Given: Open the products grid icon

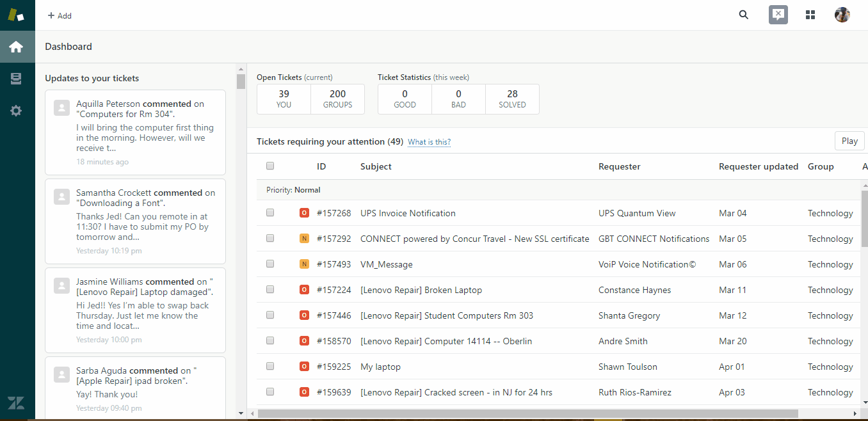Looking at the screenshot, I should coord(810,15).
